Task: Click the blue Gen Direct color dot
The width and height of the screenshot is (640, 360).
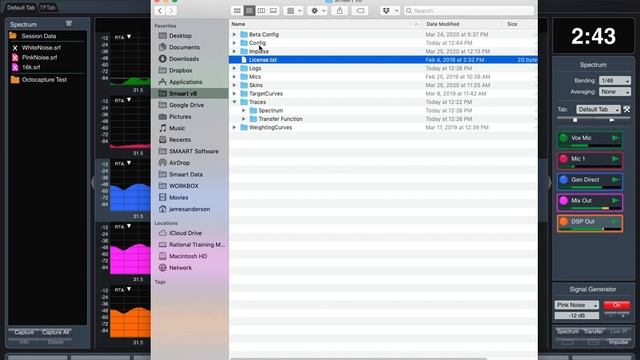Action: (x=564, y=180)
